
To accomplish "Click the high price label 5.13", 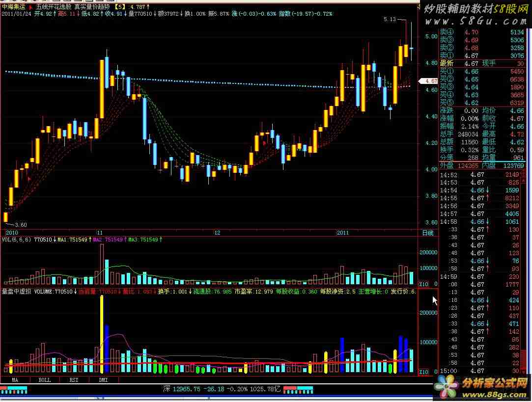I will pyautogui.click(x=390, y=19).
